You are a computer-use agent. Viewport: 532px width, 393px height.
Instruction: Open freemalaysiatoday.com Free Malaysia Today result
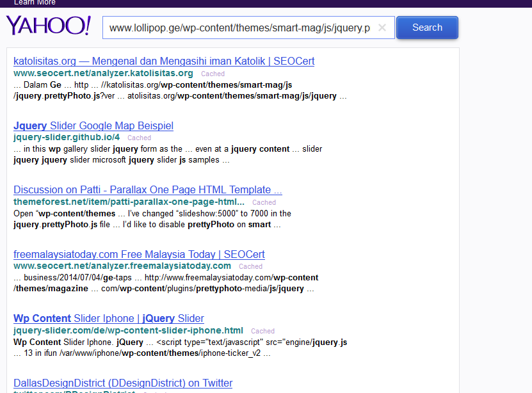[139, 254]
